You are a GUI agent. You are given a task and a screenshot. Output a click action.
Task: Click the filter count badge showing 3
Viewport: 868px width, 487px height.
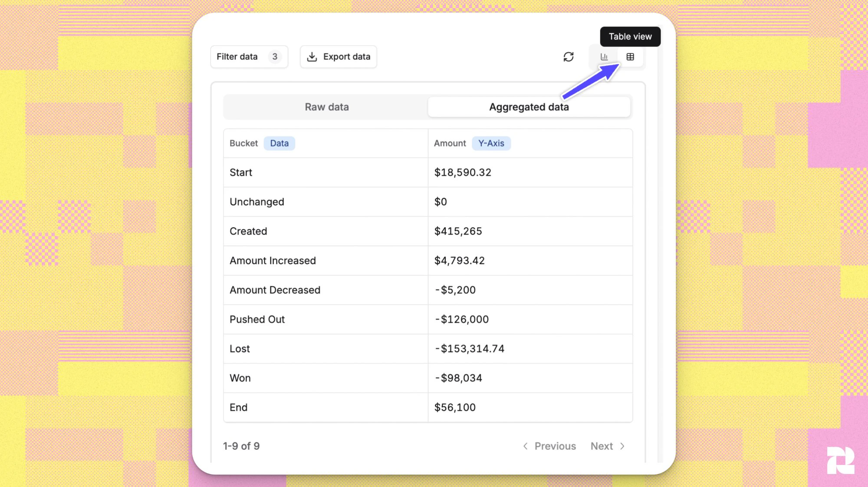point(275,56)
